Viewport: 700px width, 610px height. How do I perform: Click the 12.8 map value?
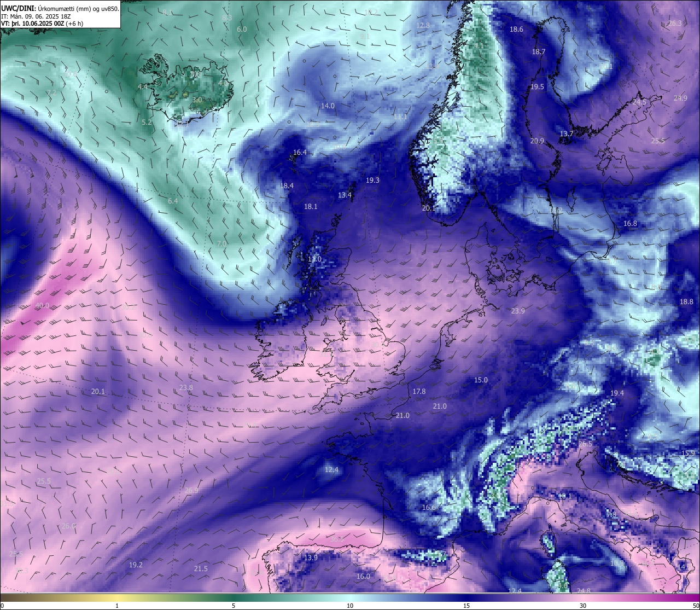coord(423,26)
